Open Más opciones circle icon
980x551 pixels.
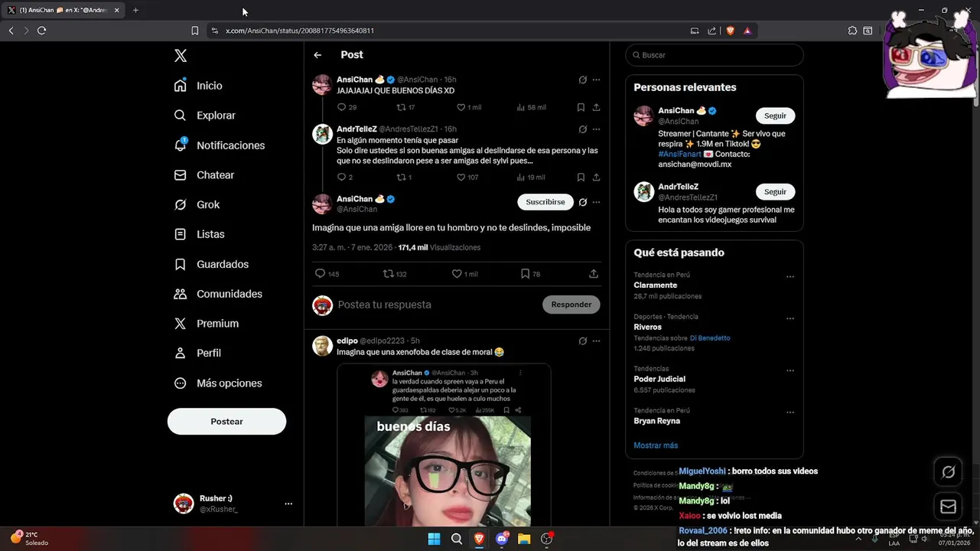pyautogui.click(x=181, y=383)
